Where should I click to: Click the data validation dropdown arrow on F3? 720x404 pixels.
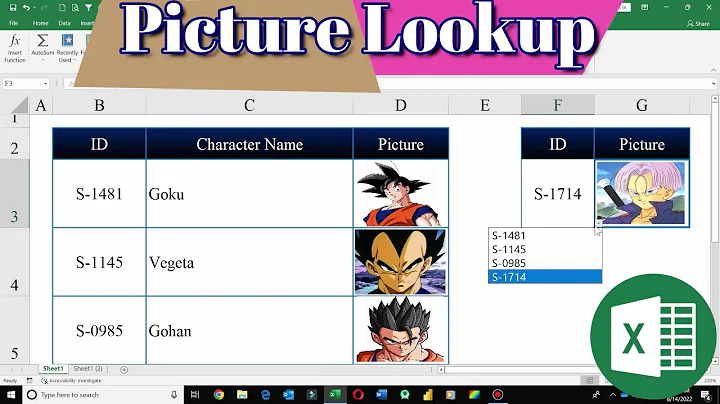(x=598, y=223)
